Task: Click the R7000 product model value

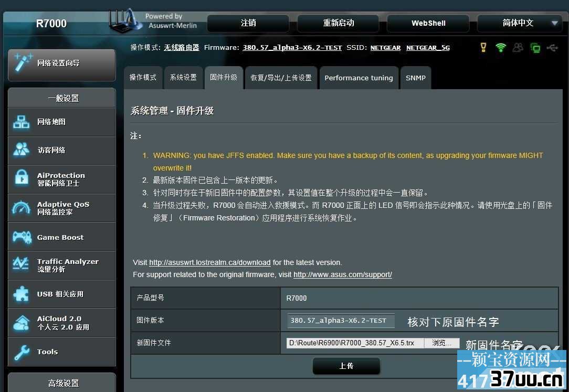Action: (x=297, y=298)
